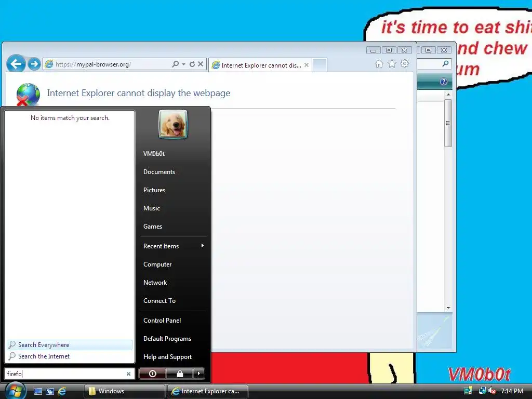
Task: Click the colored squares icon in the system tray
Action: tap(468, 391)
